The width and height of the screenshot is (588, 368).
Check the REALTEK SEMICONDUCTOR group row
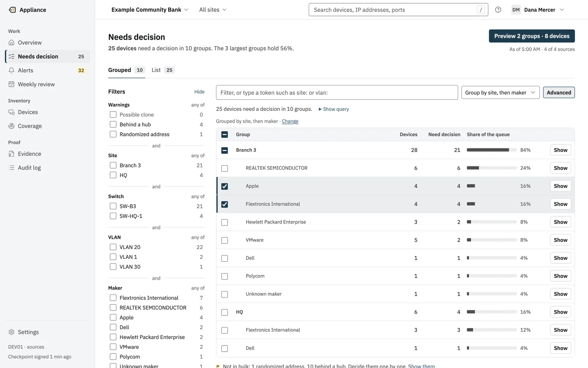click(x=225, y=168)
